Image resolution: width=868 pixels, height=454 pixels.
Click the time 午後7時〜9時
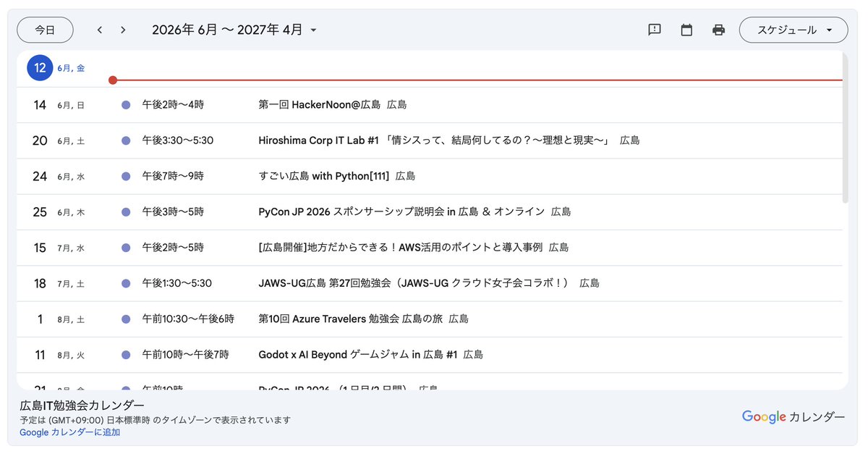(x=173, y=176)
